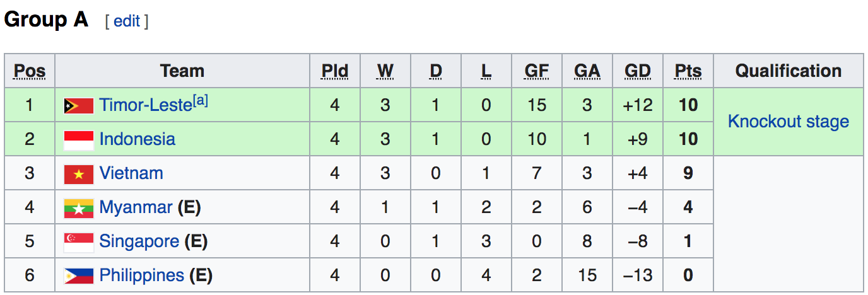
Task: Click footnote [a] next to Timor-Leste
Action: 201,100
